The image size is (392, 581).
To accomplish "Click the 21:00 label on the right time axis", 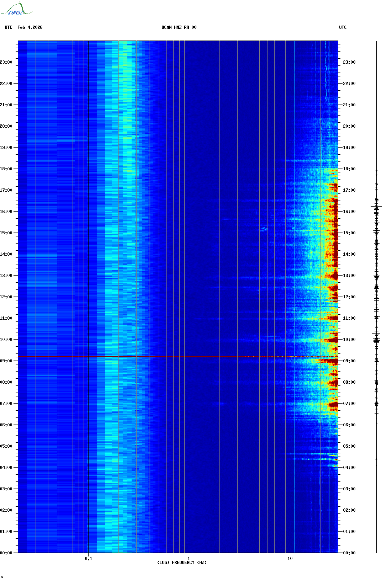I will [x=349, y=105].
